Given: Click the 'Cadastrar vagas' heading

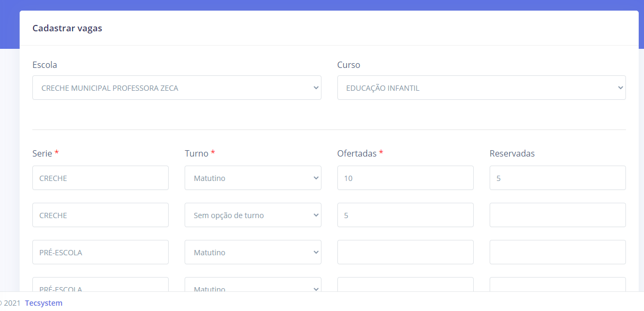Looking at the screenshot, I should (67, 28).
